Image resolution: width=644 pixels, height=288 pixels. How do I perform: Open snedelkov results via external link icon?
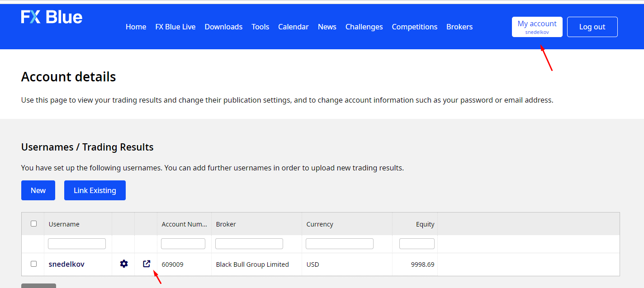point(146,264)
